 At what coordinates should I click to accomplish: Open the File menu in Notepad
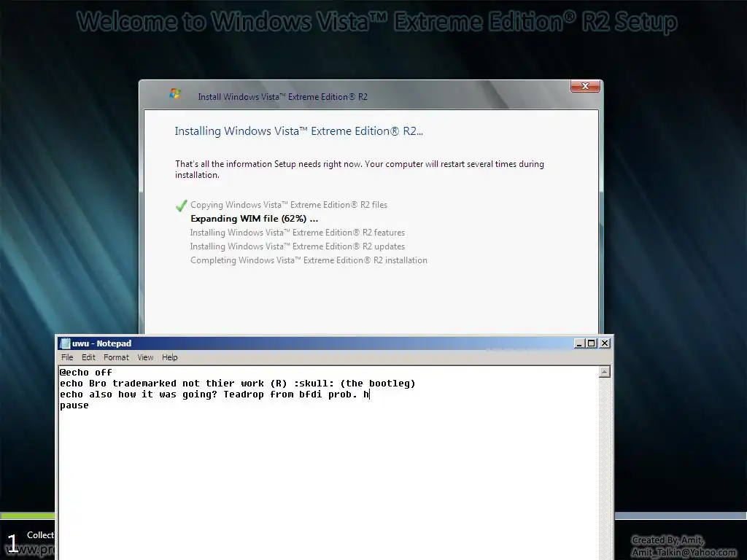(x=67, y=357)
